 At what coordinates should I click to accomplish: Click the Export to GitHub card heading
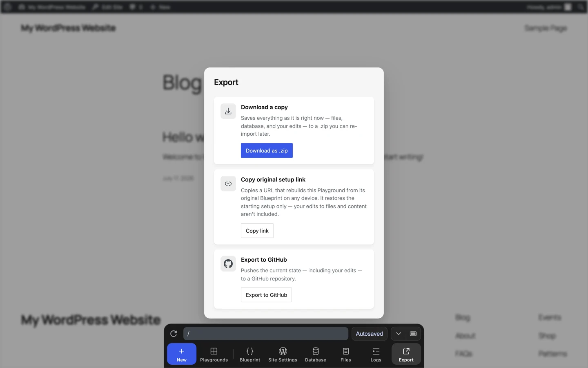[x=264, y=260]
